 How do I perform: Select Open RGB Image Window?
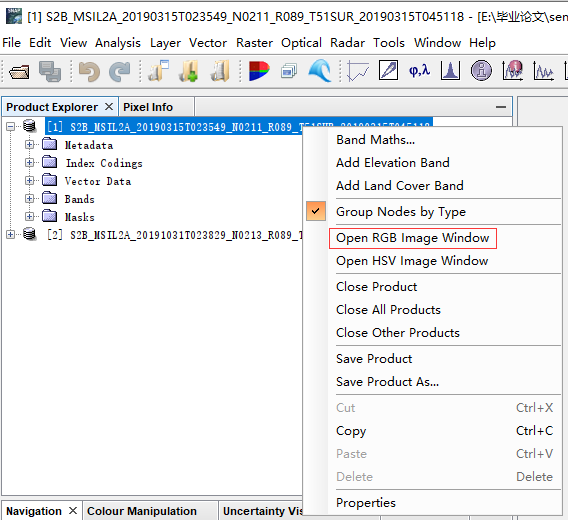pyautogui.click(x=413, y=238)
